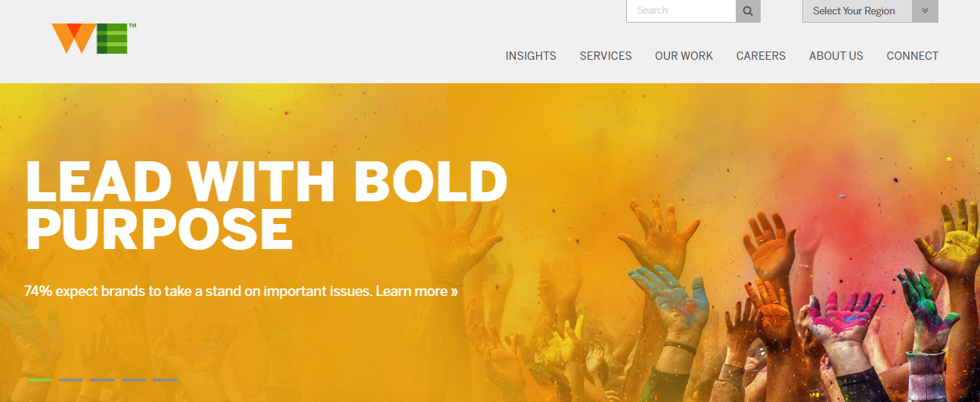Show the fourth carousel slide indicator
Image resolution: width=980 pixels, height=402 pixels.
[x=134, y=379]
